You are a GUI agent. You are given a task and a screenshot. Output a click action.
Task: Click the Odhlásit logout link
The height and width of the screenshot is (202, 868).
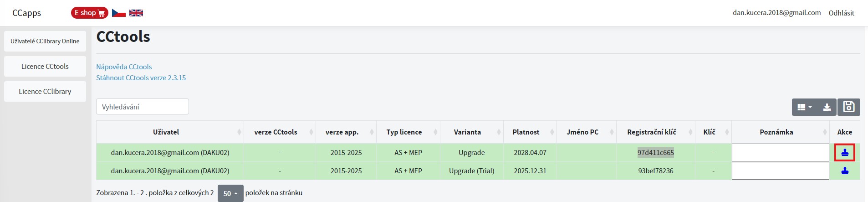pyautogui.click(x=841, y=13)
